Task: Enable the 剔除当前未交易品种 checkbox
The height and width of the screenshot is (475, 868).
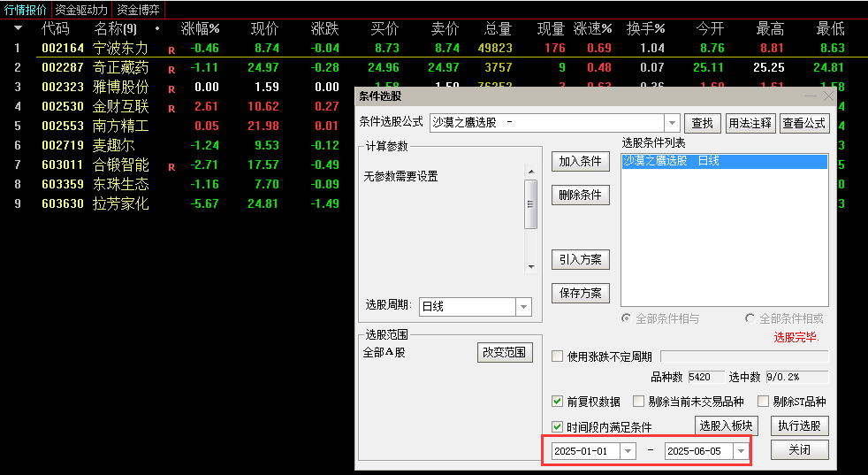Action: pos(638,401)
